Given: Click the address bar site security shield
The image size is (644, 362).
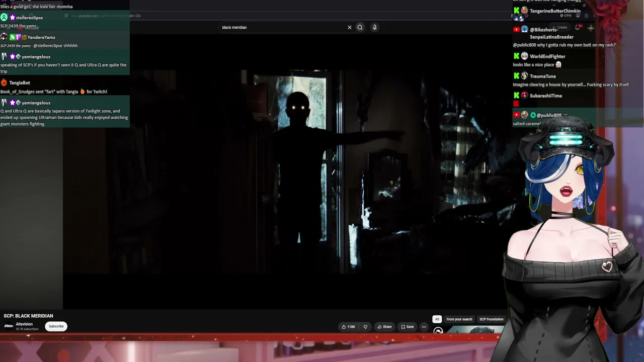Looking at the screenshot, I should click(x=66, y=16).
